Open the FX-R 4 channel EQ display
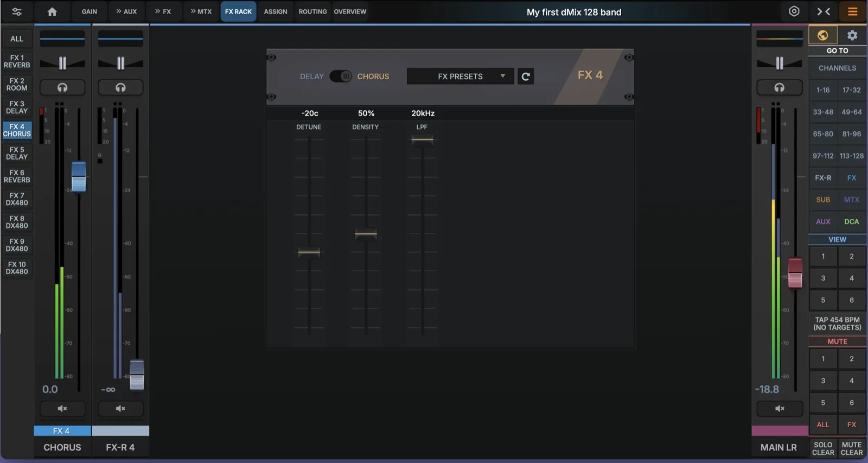Screen dimensions: 868x463 click(x=120, y=39)
